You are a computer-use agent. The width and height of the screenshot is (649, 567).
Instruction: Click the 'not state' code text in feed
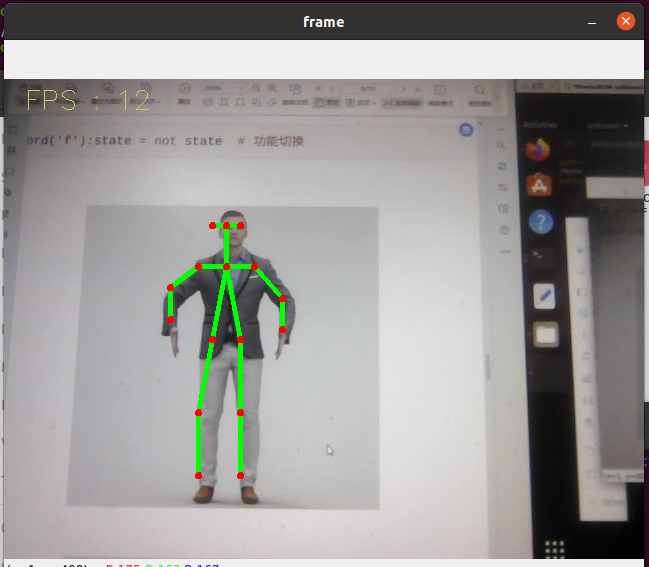(188, 141)
